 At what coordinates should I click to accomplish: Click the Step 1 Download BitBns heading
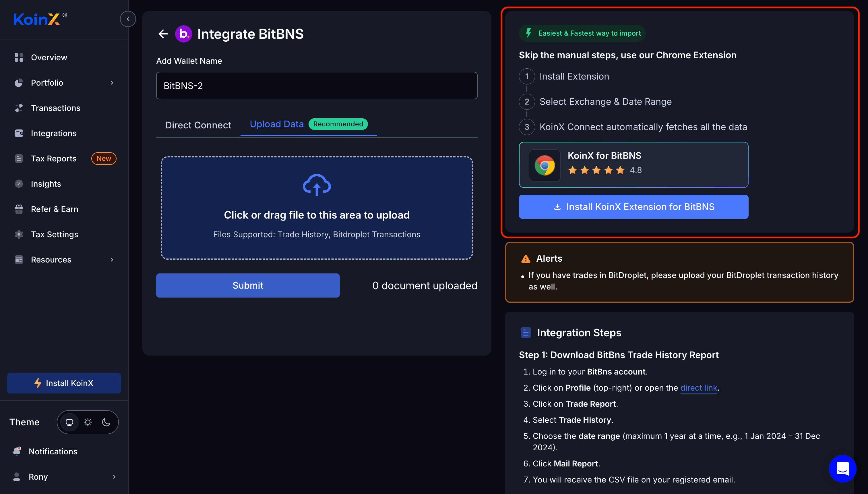(619, 355)
